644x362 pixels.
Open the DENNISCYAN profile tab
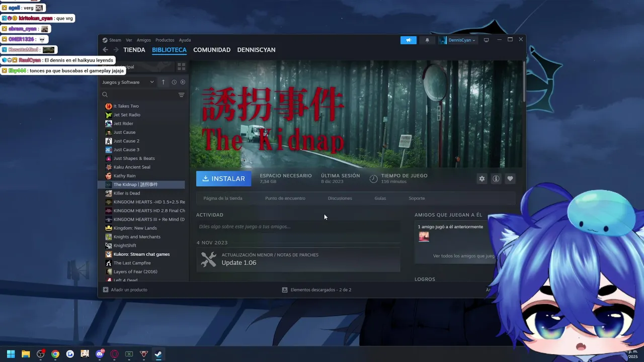256,50
